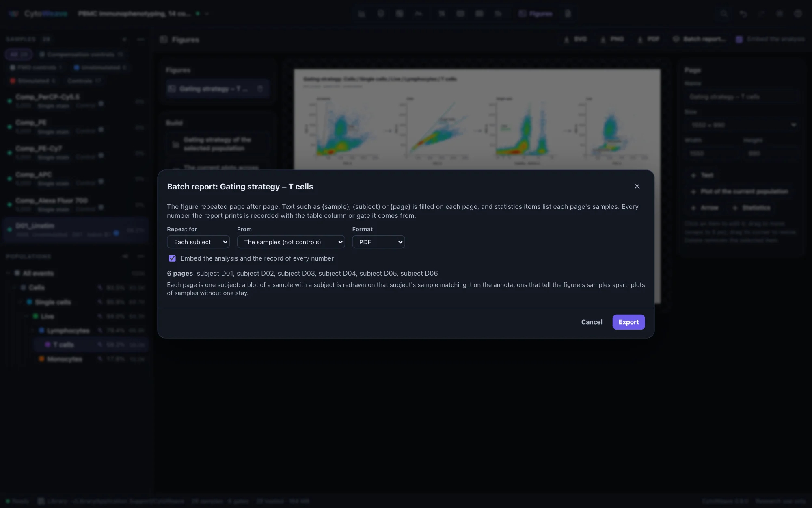Click the dialog title 'Batch report: Gating strategy – T cells'

click(240, 187)
